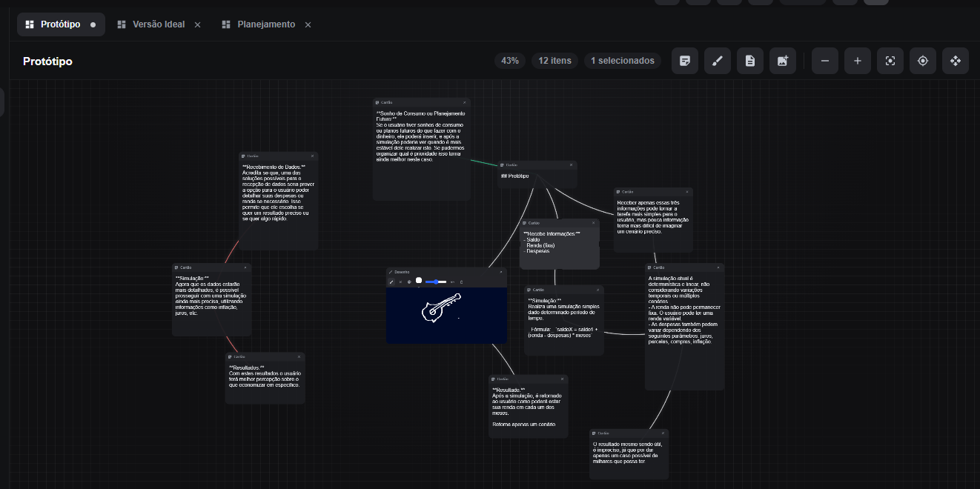Close the Planejamento tab
980x489 pixels.
(308, 24)
